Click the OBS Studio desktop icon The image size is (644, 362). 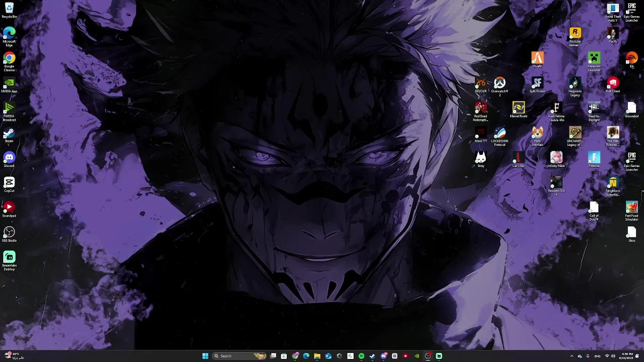coord(9,234)
